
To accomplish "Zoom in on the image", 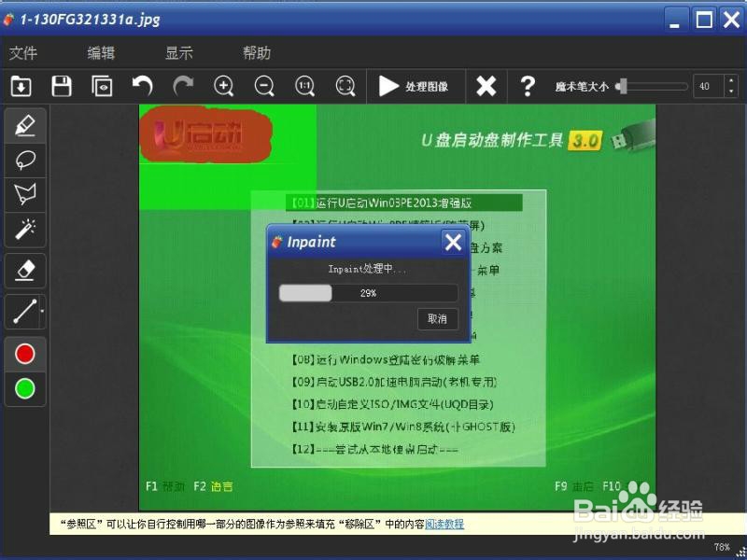I will 223,86.
